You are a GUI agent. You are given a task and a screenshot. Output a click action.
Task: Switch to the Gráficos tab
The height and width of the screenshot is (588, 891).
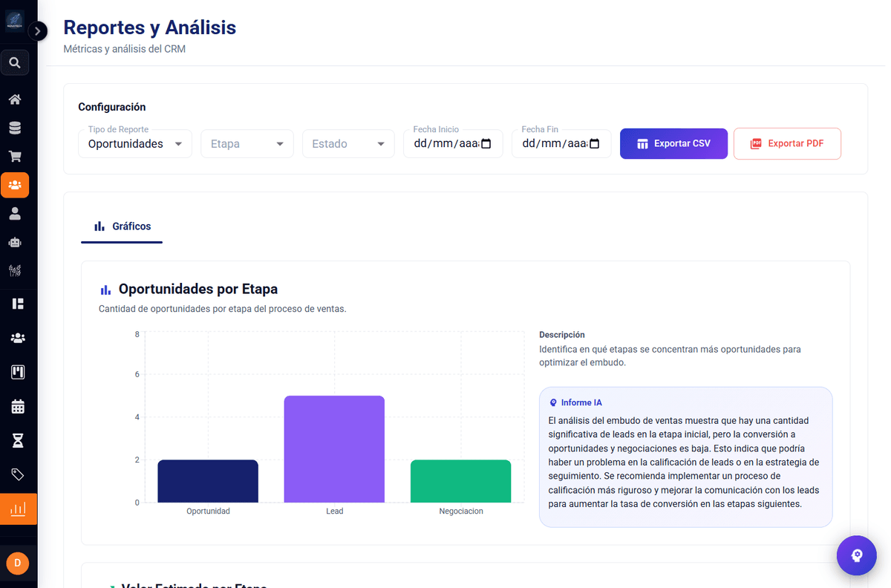[122, 226]
